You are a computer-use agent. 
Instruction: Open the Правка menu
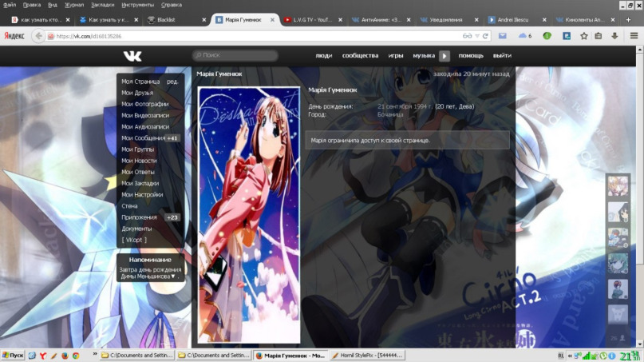32,5
